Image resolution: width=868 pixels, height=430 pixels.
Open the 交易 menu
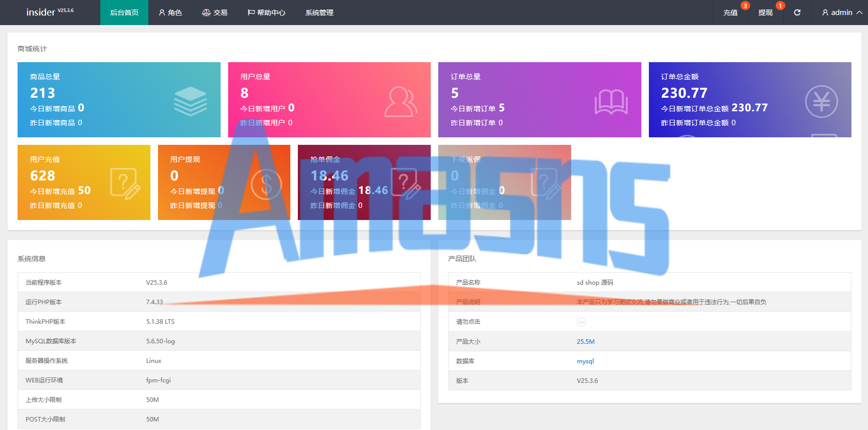215,13
